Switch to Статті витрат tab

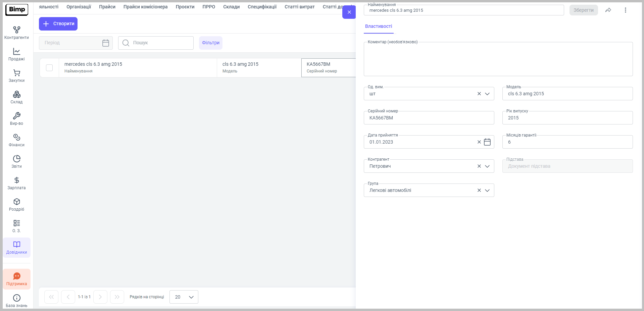300,7
